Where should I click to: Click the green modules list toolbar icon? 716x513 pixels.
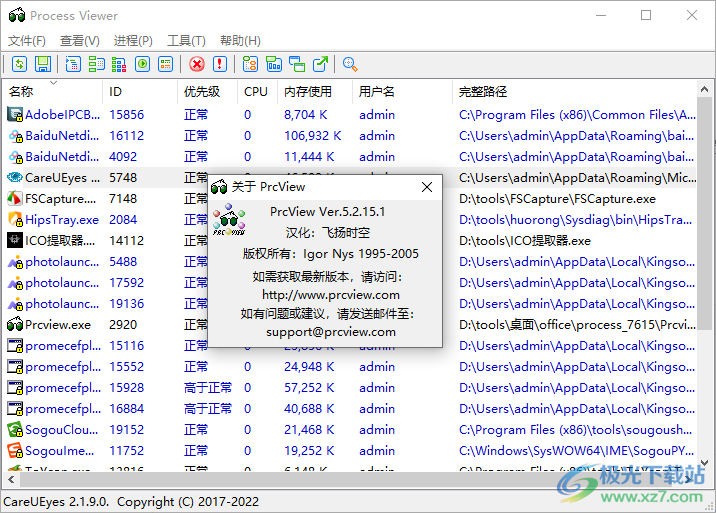click(96, 64)
